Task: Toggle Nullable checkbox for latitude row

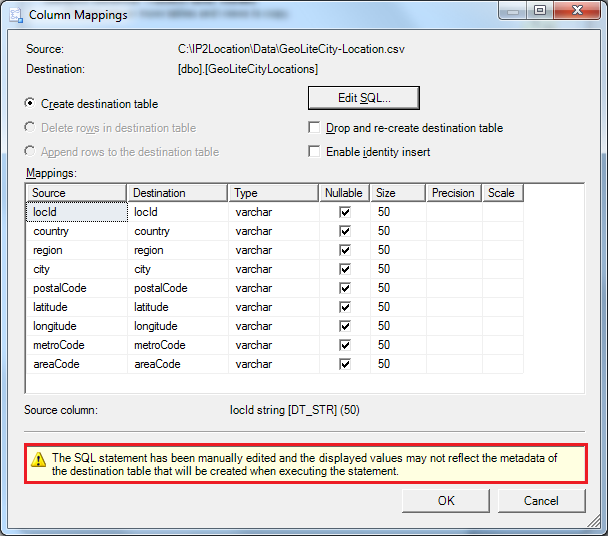Action: [345, 307]
